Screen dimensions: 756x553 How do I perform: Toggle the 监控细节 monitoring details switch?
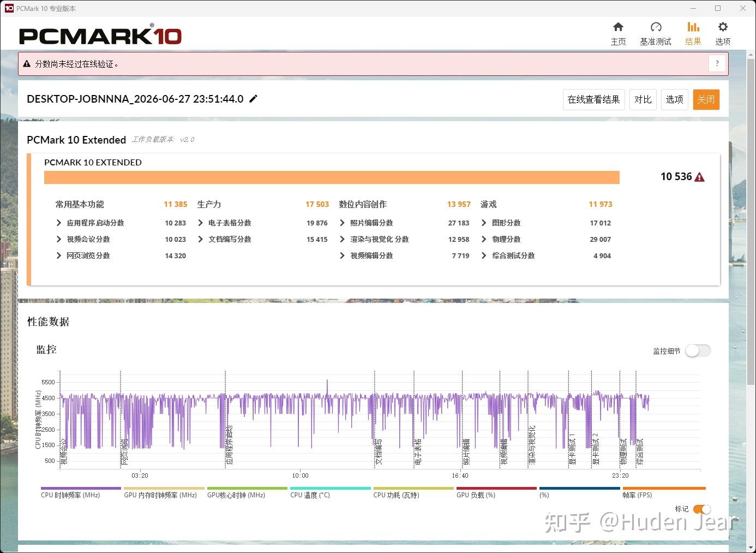pyautogui.click(x=698, y=350)
